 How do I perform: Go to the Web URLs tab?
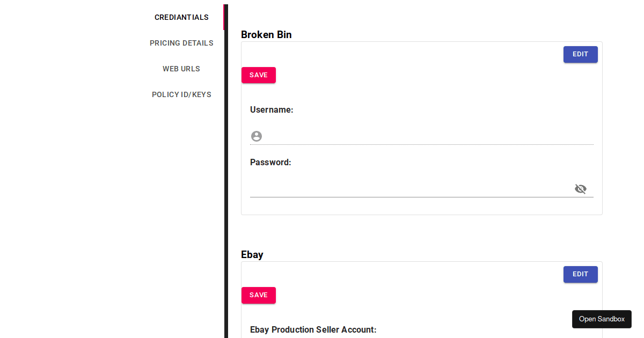coord(181,69)
